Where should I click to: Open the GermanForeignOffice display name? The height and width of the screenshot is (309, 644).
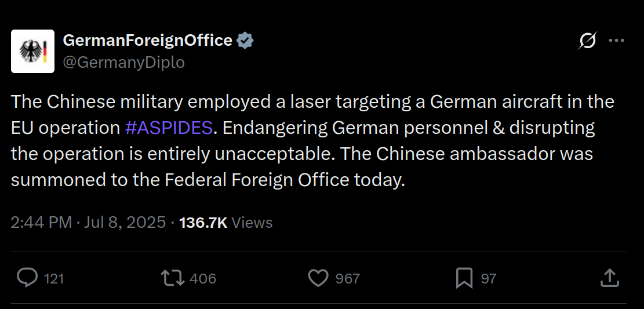click(x=148, y=41)
